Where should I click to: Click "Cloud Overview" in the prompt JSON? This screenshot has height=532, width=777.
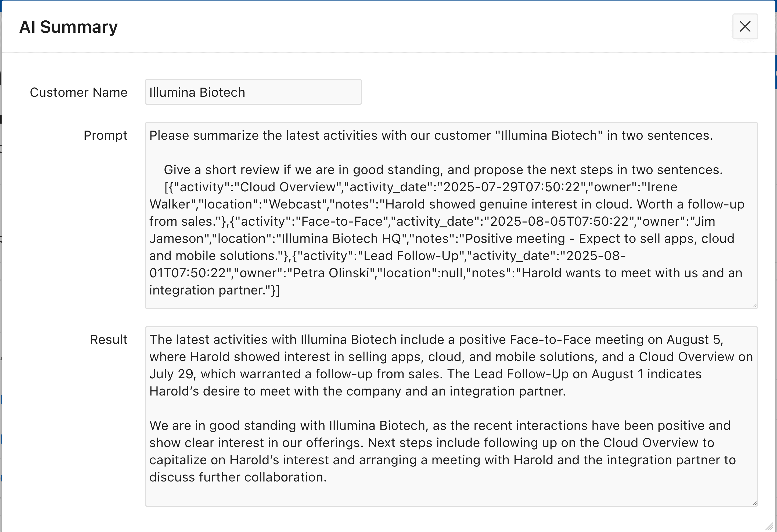[x=287, y=187]
